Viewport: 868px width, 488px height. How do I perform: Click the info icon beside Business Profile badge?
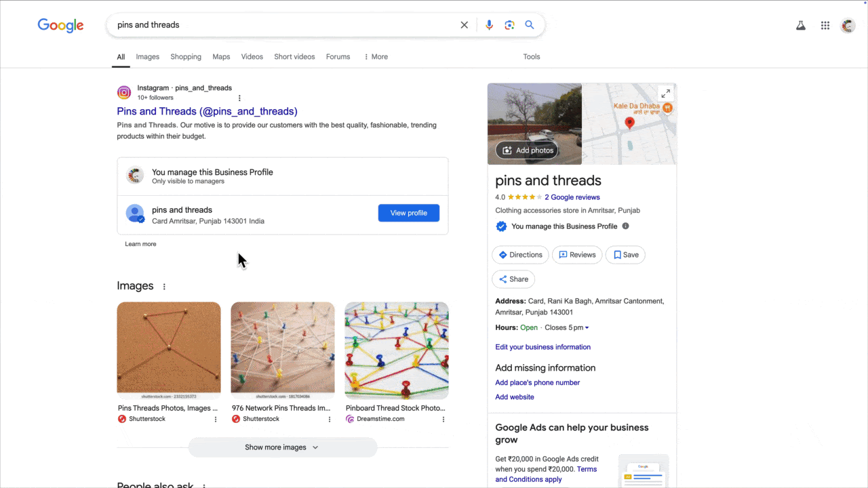click(625, 226)
